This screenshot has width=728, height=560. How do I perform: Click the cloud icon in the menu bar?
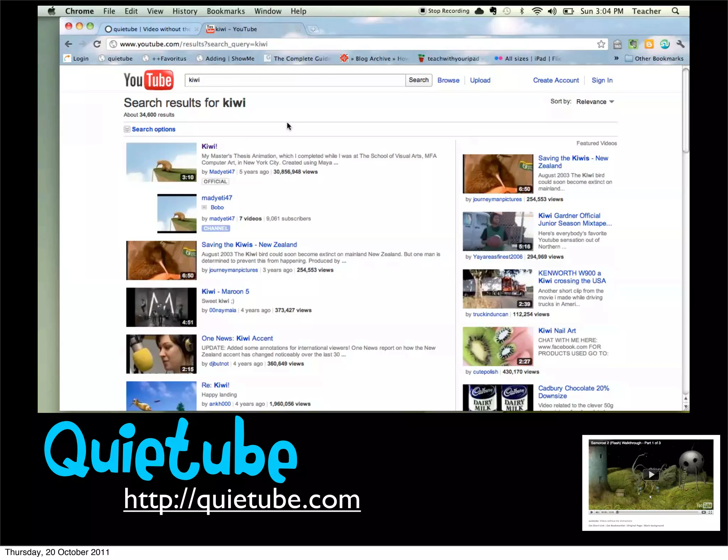[479, 11]
